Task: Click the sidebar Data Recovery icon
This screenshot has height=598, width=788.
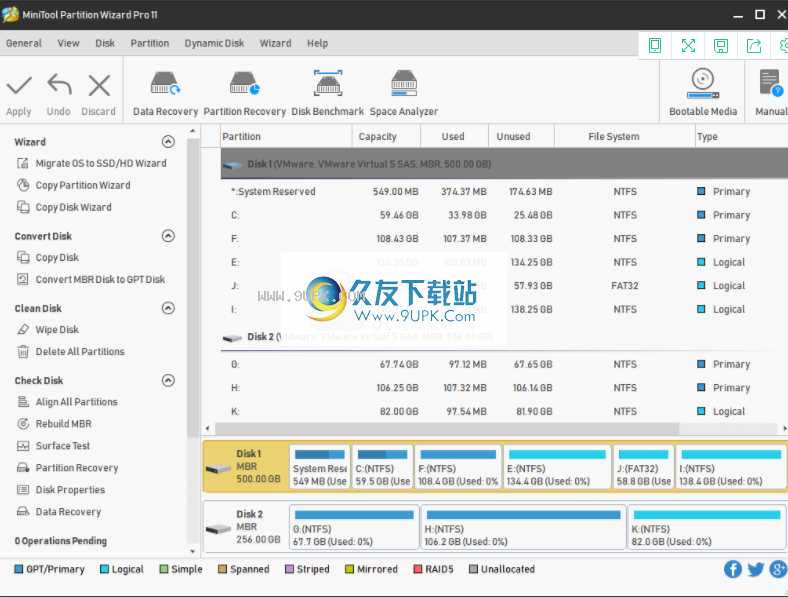Action: point(23,512)
